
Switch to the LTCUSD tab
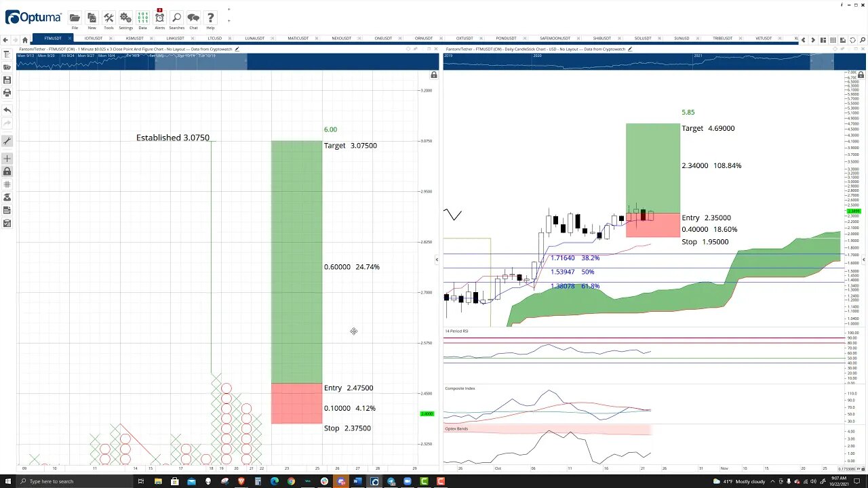click(214, 39)
